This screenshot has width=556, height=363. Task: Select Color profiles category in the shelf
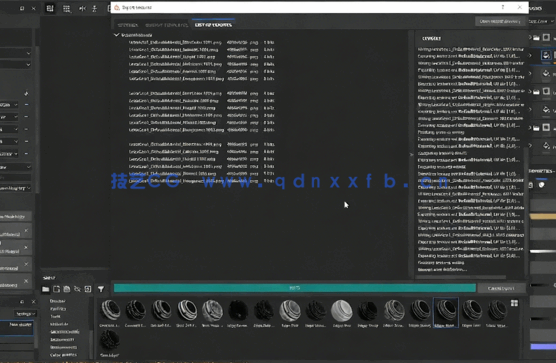pos(63,355)
